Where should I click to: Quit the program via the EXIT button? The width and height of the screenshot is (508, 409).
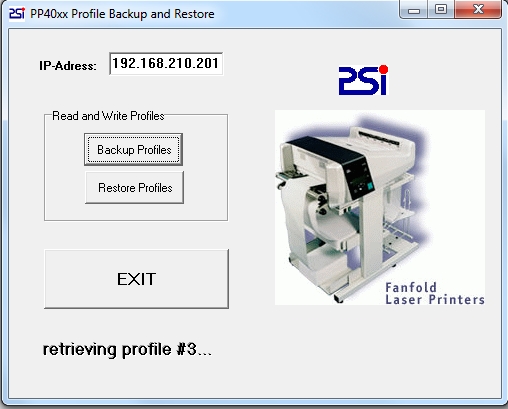(136, 279)
